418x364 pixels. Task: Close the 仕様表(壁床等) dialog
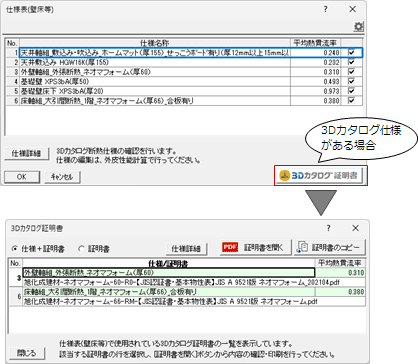[x=352, y=9]
